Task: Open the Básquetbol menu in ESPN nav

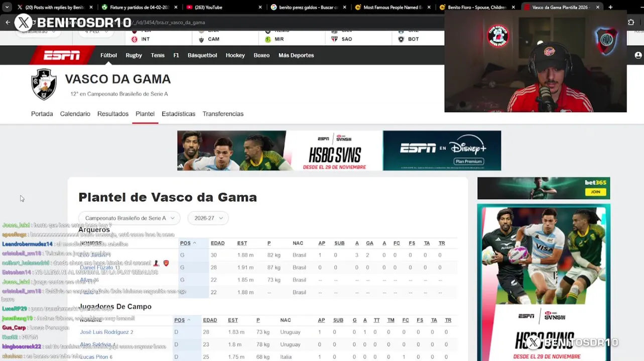Action: coord(202,55)
